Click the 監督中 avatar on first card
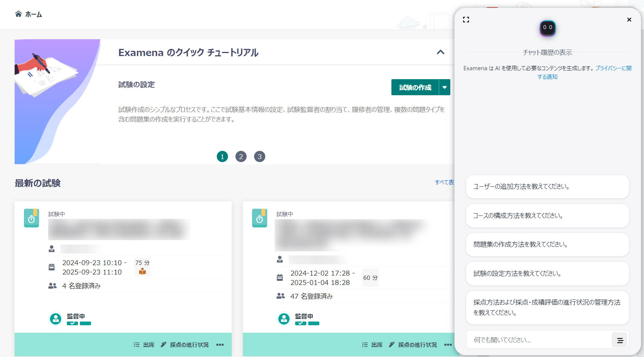 tap(56, 319)
